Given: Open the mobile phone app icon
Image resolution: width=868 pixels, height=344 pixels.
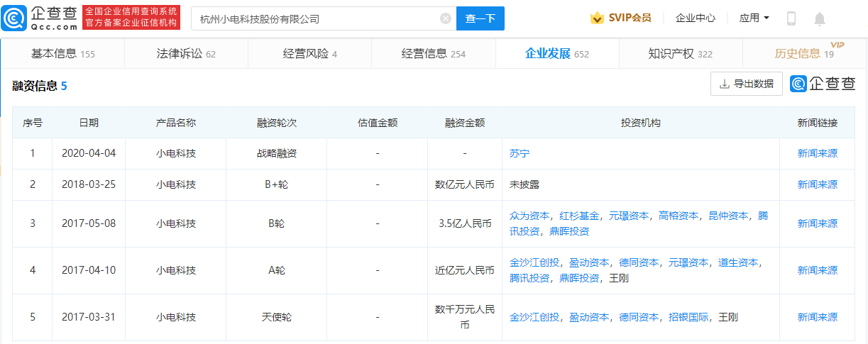Looking at the screenshot, I should point(791,18).
